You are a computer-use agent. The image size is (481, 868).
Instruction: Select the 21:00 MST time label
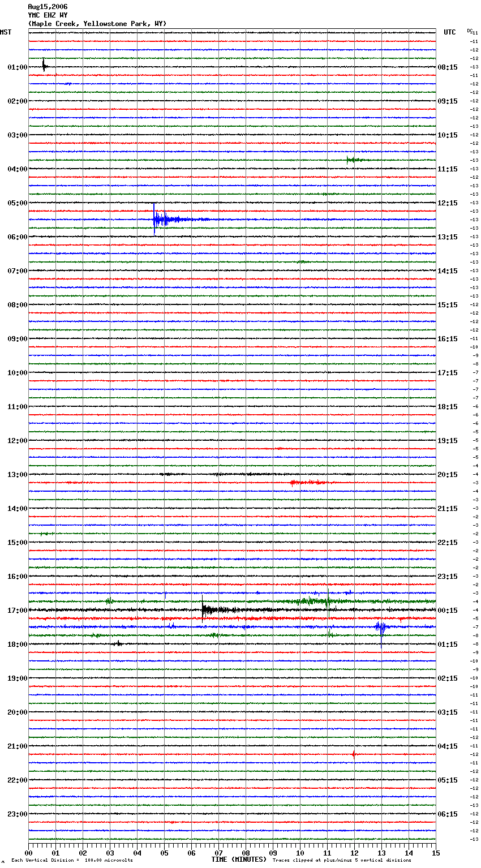pos(18,746)
